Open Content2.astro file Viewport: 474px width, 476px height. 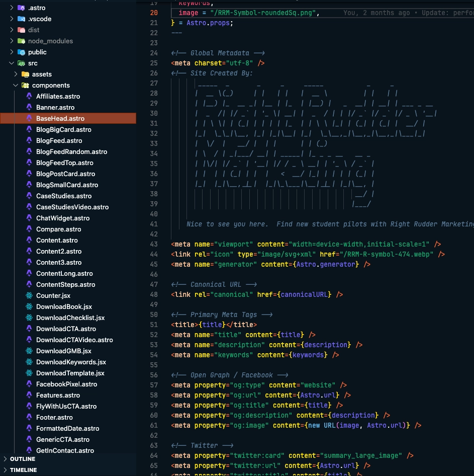pyautogui.click(x=59, y=252)
